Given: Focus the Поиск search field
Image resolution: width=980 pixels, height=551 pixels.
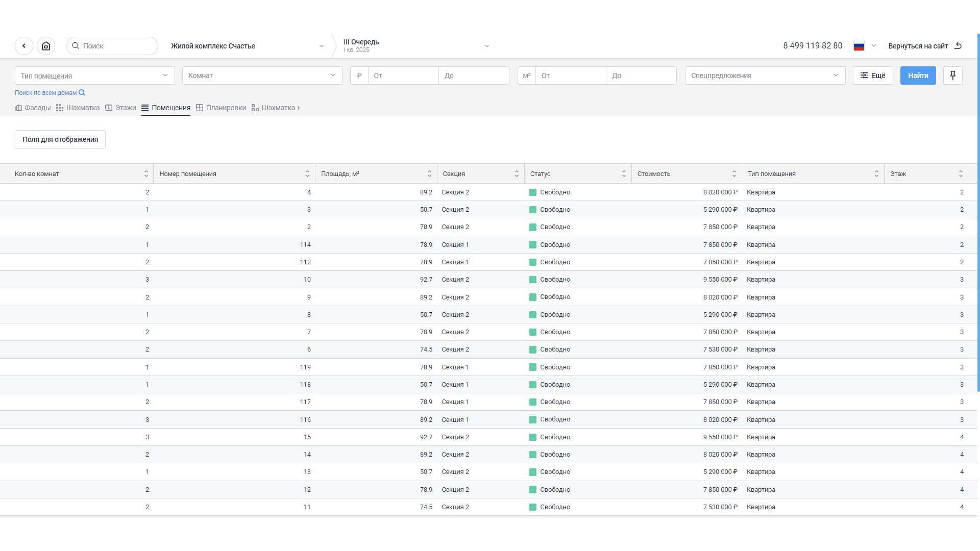Looking at the screenshot, I should pyautogui.click(x=112, y=46).
